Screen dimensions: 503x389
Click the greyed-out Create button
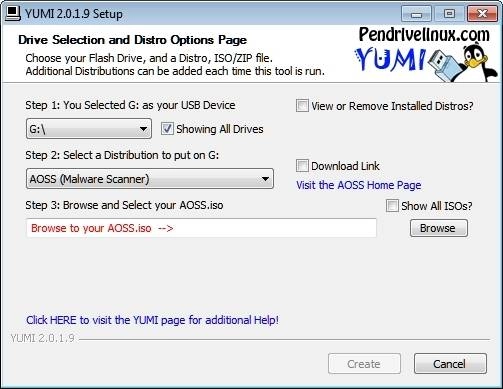point(364,364)
